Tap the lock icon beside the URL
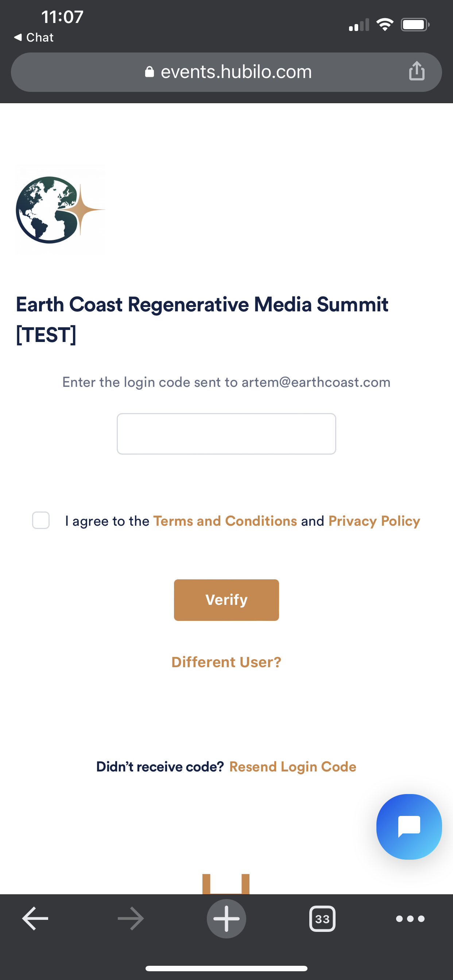453x980 pixels. click(x=150, y=72)
